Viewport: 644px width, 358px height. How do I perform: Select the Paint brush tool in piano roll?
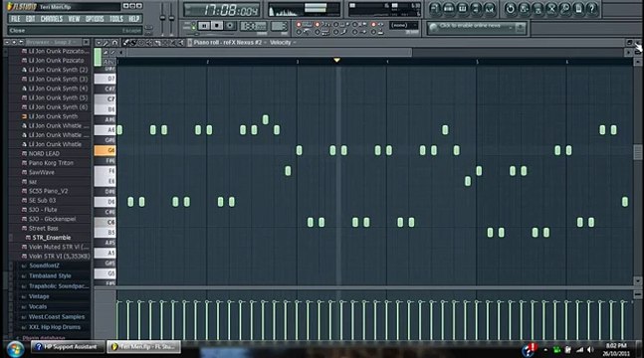(133, 43)
